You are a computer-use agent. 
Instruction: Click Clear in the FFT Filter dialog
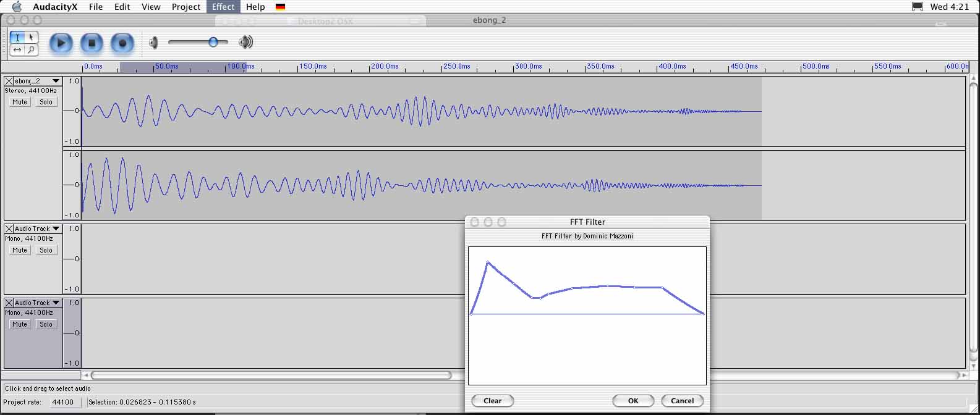(x=493, y=401)
